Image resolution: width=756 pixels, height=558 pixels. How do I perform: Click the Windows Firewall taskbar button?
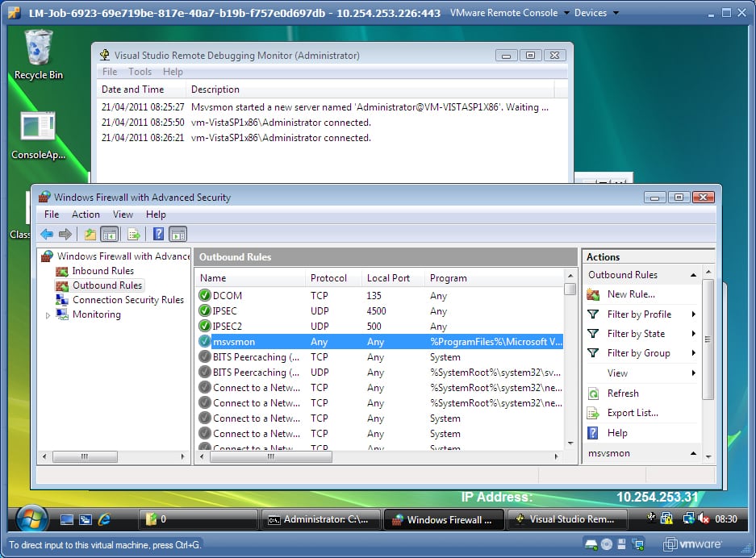[444, 519]
